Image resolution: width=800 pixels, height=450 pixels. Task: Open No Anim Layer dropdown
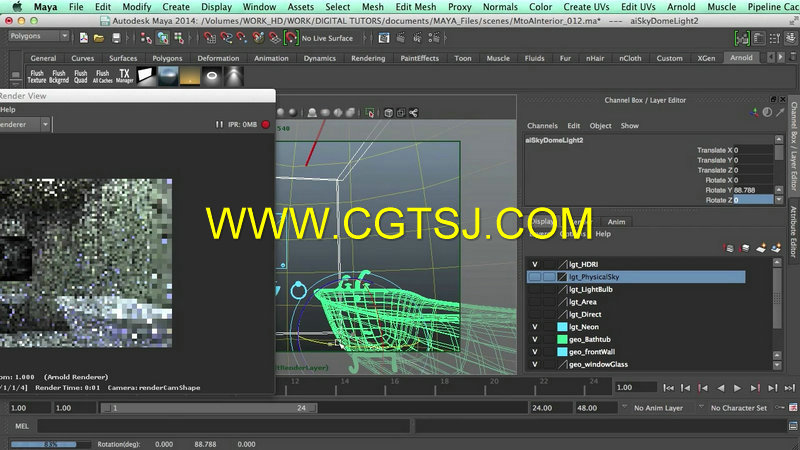click(x=624, y=407)
